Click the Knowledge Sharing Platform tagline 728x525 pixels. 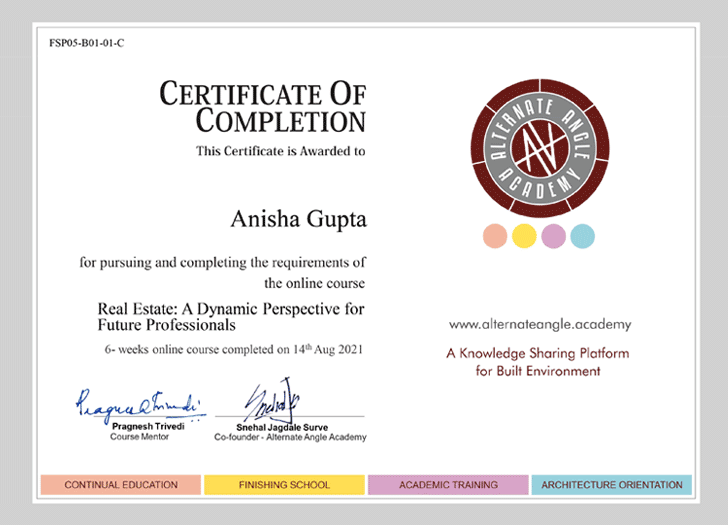coord(538,362)
